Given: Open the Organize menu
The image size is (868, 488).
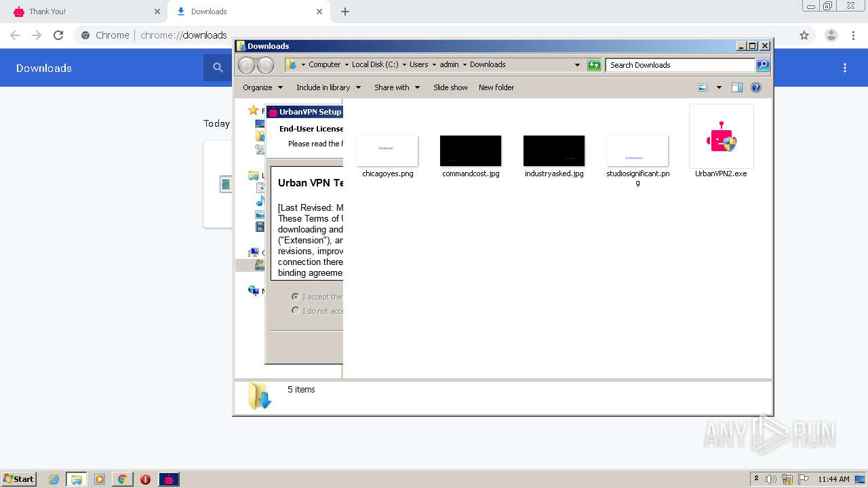Looking at the screenshot, I should tap(262, 87).
